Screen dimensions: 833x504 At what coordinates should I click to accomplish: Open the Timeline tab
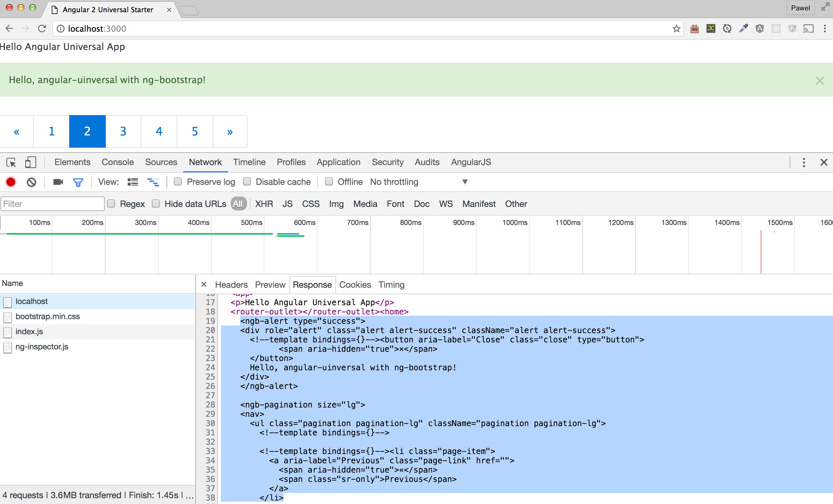coord(249,162)
